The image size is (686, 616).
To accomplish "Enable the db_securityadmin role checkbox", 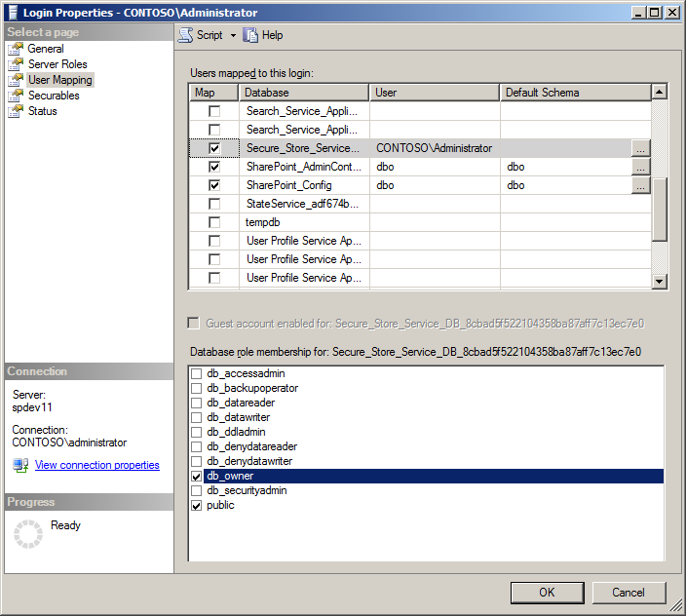I will 197,490.
